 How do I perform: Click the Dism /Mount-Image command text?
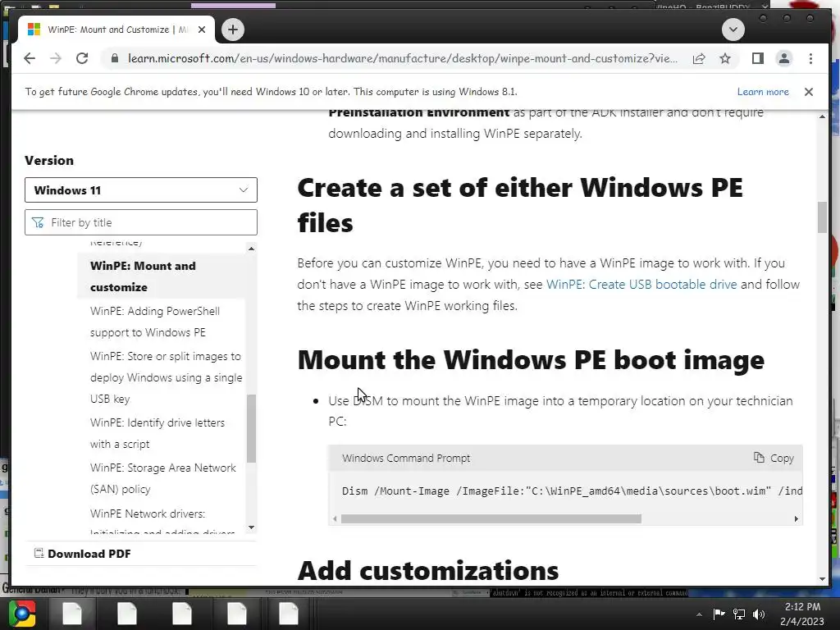[572, 491]
